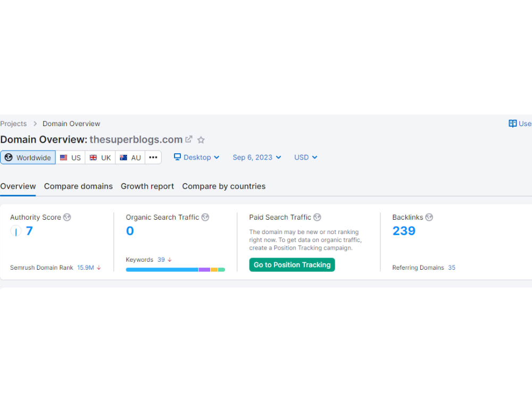532x399 pixels.
Task: Open the Authority Score value 7
Action: coord(29,231)
